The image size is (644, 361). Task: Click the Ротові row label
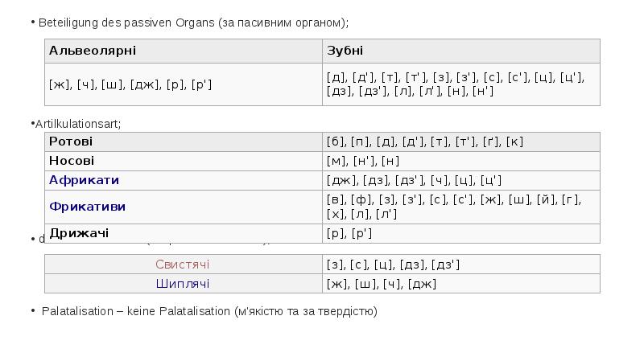tap(184, 142)
